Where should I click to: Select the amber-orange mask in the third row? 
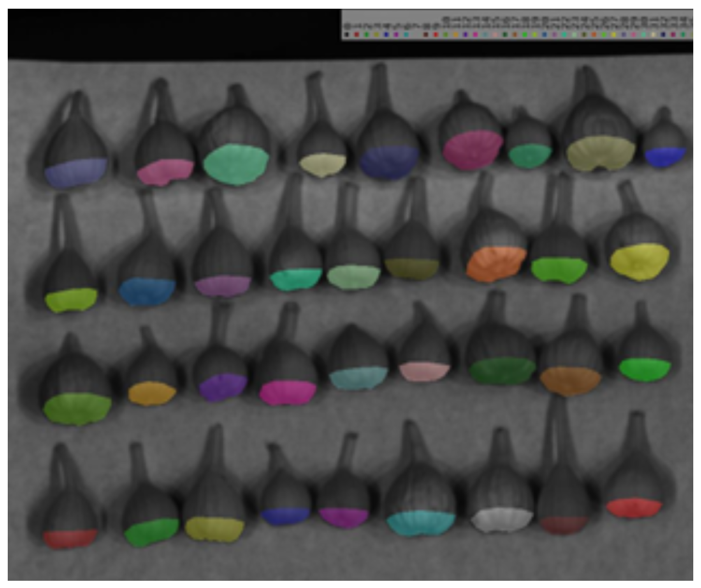(x=151, y=393)
